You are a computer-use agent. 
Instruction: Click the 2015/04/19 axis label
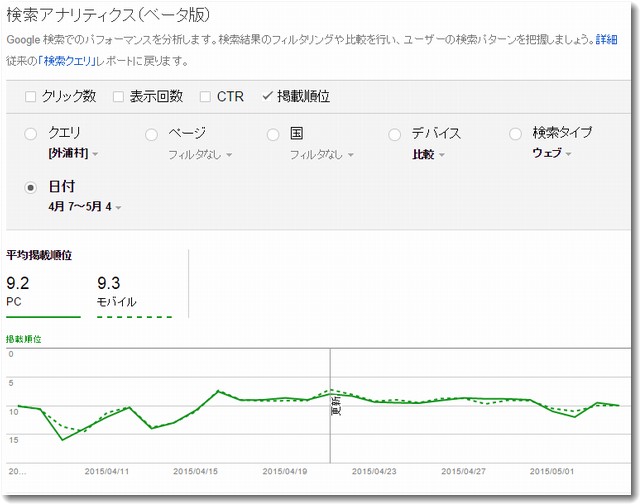(x=284, y=471)
